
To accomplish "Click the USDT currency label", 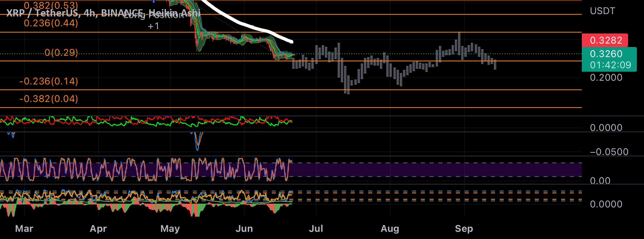I will coord(602,11).
